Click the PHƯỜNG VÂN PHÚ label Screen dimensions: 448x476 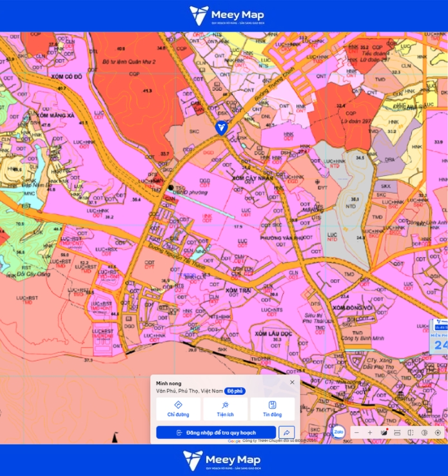(x=282, y=238)
